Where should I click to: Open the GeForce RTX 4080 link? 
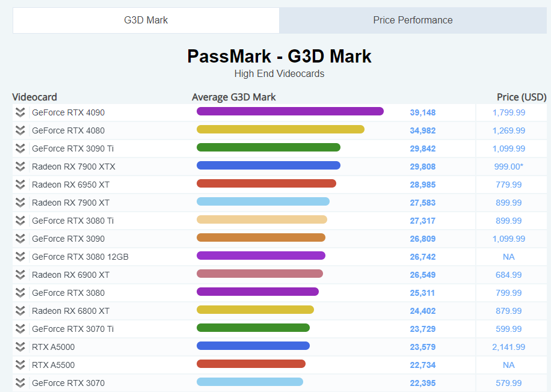click(x=68, y=130)
